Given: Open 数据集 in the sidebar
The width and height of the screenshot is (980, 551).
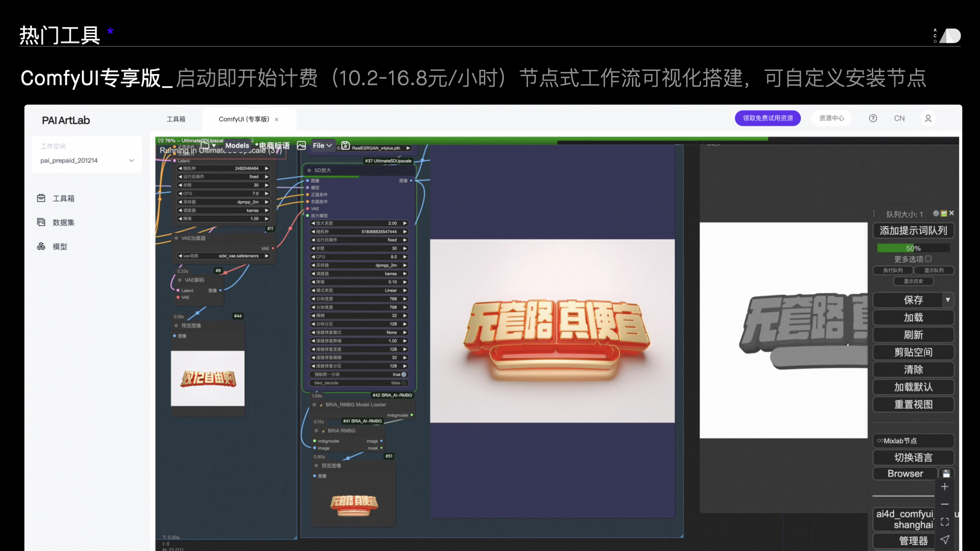Looking at the screenshot, I should pyautogui.click(x=63, y=222).
